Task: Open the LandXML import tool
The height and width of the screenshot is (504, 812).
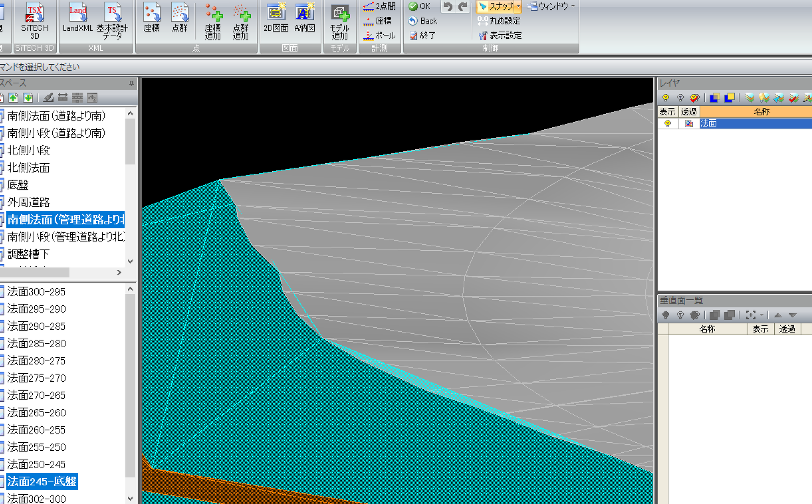Action: 78,18
